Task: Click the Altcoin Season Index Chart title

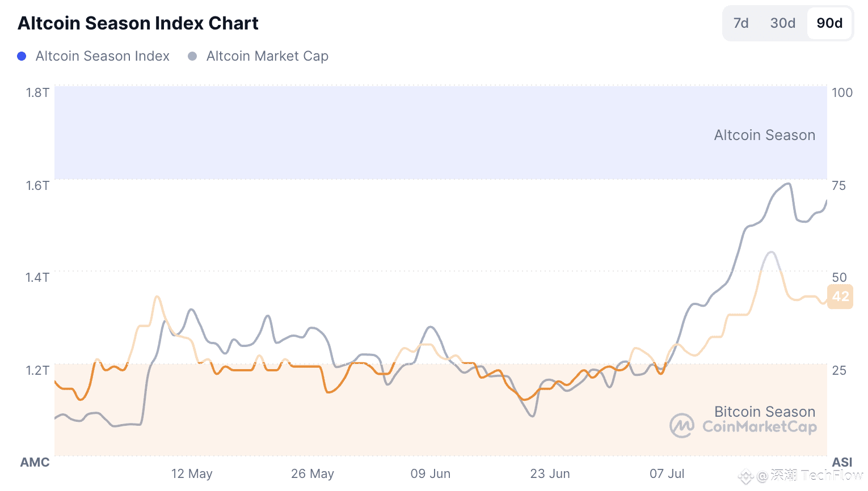Action: (138, 23)
